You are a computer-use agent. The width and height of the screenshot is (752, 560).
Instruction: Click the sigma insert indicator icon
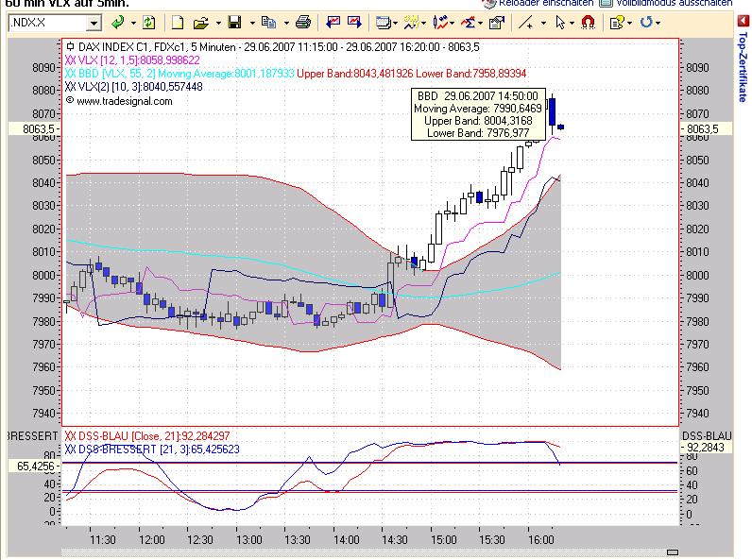(468, 22)
